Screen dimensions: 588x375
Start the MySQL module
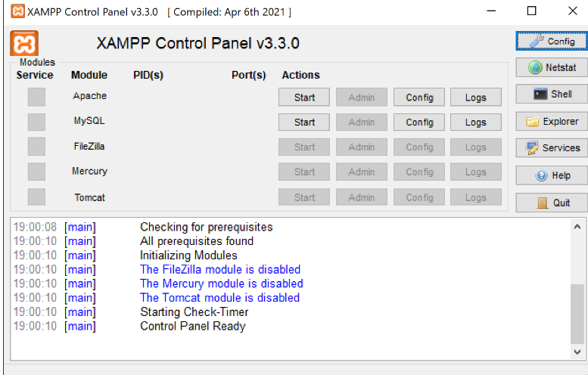304,122
